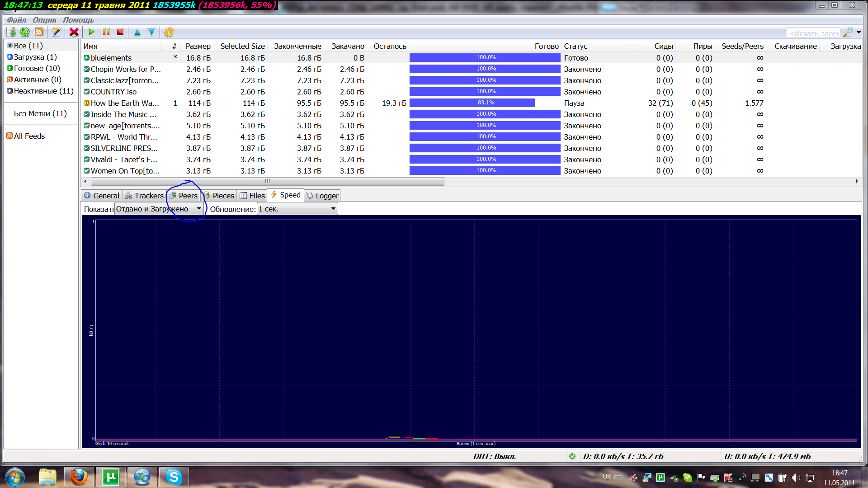Open Skype from the taskbar

click(x=174, y=477)
